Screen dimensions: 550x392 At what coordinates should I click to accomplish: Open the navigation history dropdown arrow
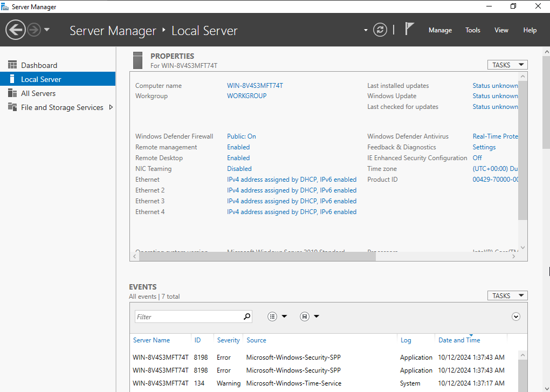[x=47, y=30]
